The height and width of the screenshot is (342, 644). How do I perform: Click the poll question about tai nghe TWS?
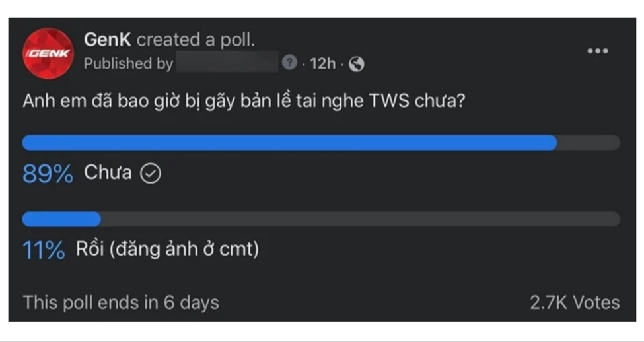tap(242, 103)
